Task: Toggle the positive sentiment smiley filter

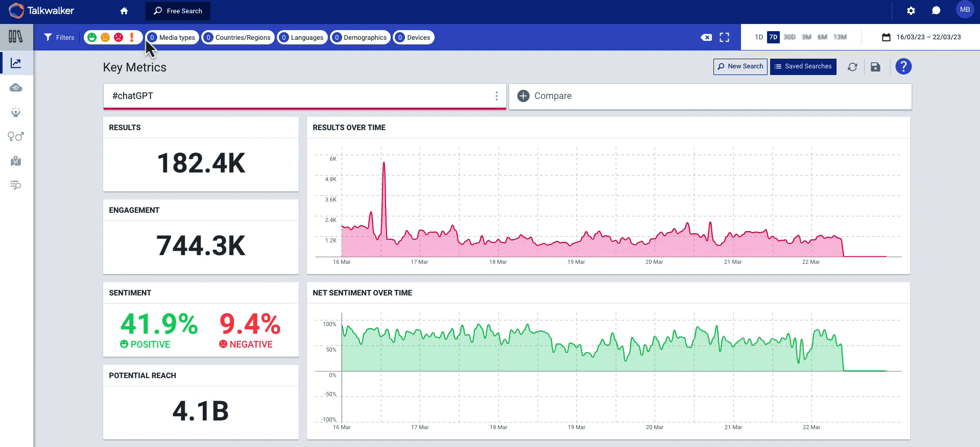Action: (92, 37)
